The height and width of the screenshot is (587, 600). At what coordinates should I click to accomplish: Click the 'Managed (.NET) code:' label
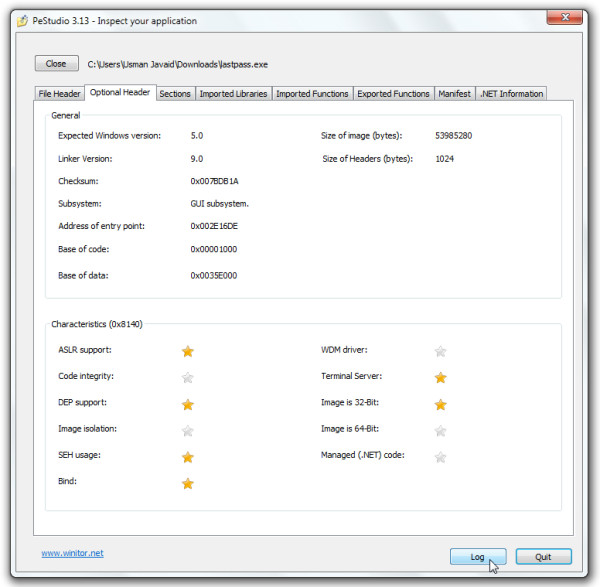[x=362, y=455]
